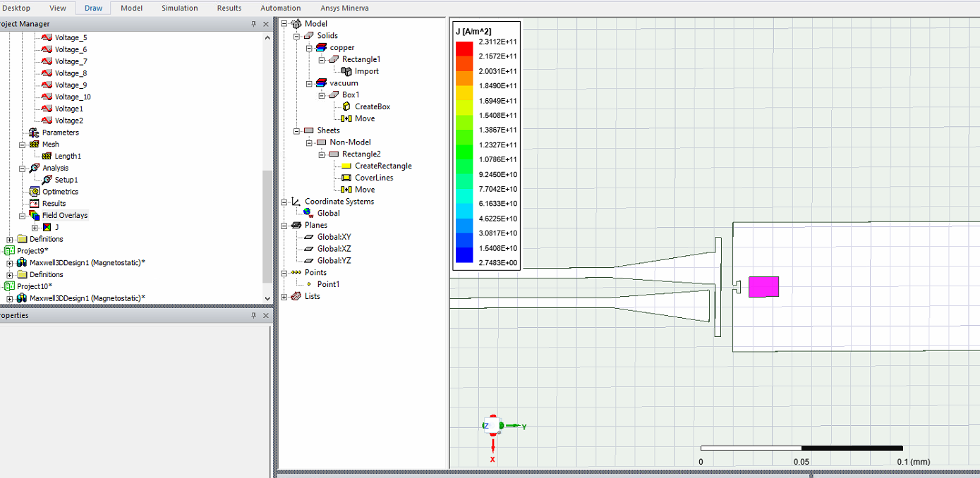Select the Global coordinate system globe icon
980x478 pixels.
[308, 213]
